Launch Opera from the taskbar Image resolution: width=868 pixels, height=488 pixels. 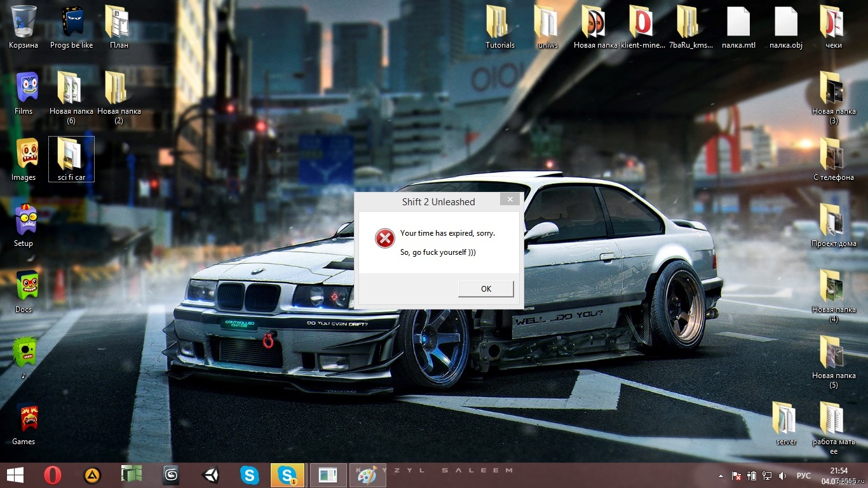pyautogui.click(x=53, y=475)
